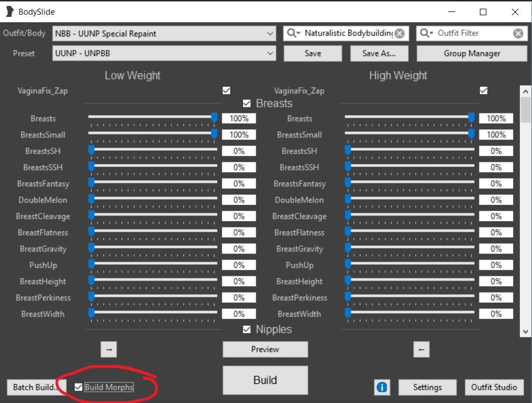Screen dimensions: 532x403
Task: Click High Weight BreastsFantasy label
Action: 300,184
